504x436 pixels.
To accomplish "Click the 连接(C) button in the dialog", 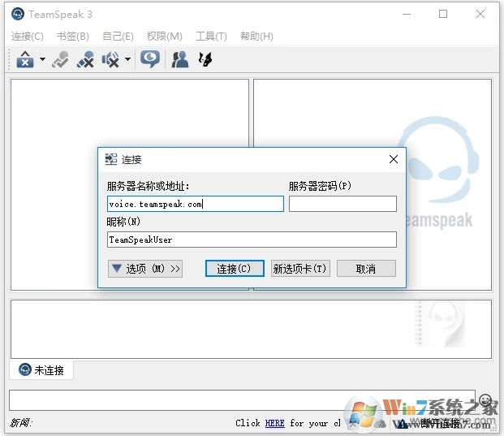I will 235,269.
